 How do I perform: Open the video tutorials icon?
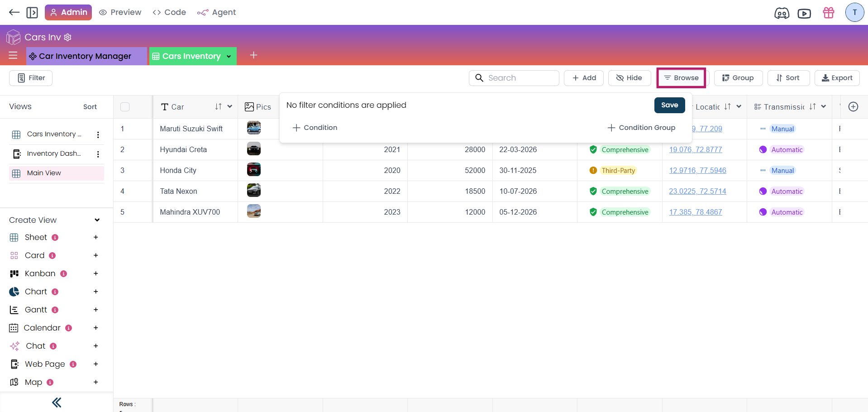[x=804, y=13]
